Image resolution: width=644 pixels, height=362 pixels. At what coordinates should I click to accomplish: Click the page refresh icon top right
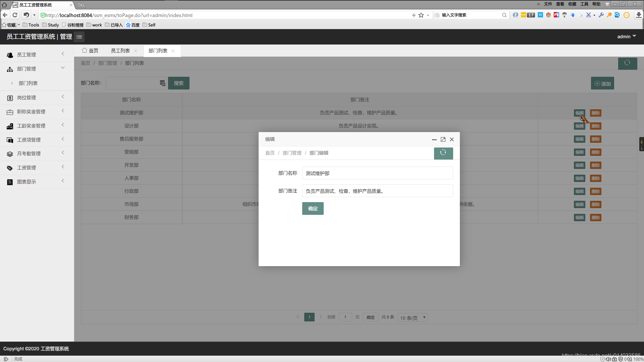pyautogui.click(x=627, y=63)
